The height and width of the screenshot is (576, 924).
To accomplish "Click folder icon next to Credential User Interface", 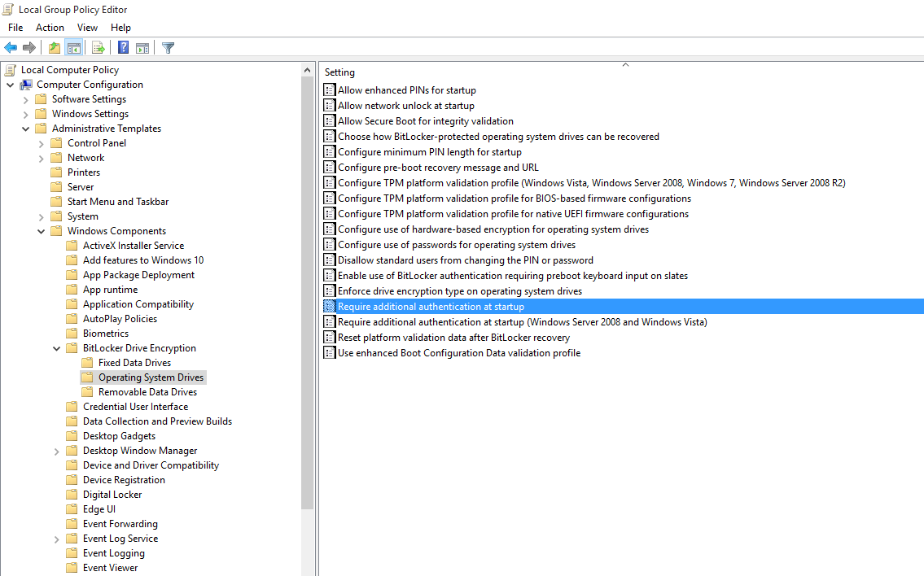I will tap(72, 407).
